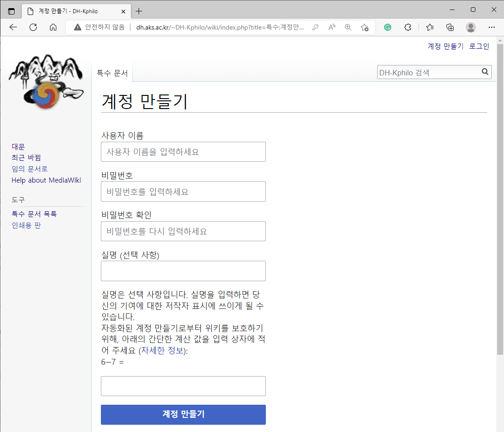
Task: Click the browser refresh icon
Action: tap(33, 27)
